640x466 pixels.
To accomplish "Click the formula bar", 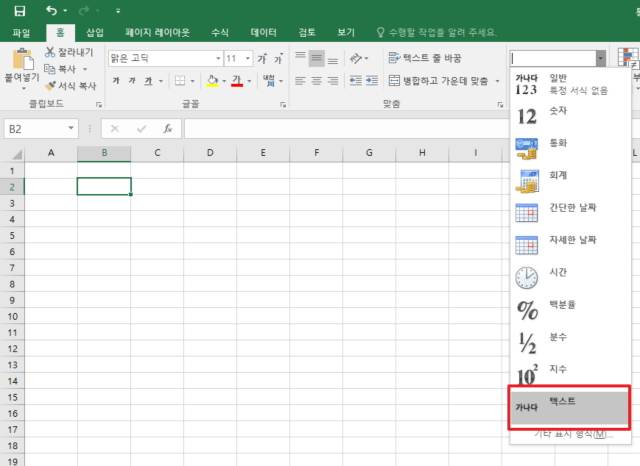I will [x=346, y=129].
